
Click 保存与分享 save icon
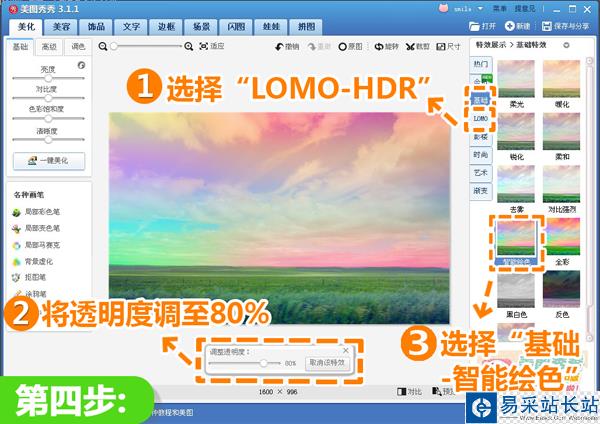click(x=547, y=26)
